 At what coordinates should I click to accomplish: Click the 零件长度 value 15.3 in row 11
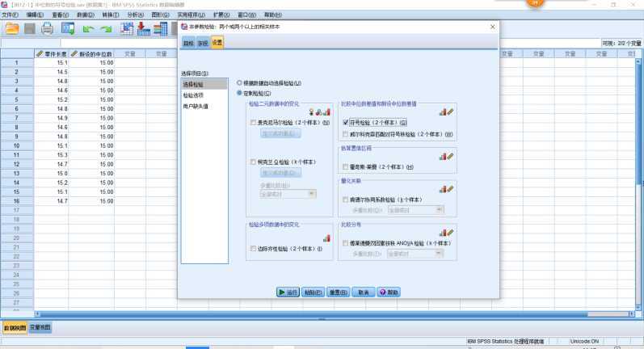52,155
